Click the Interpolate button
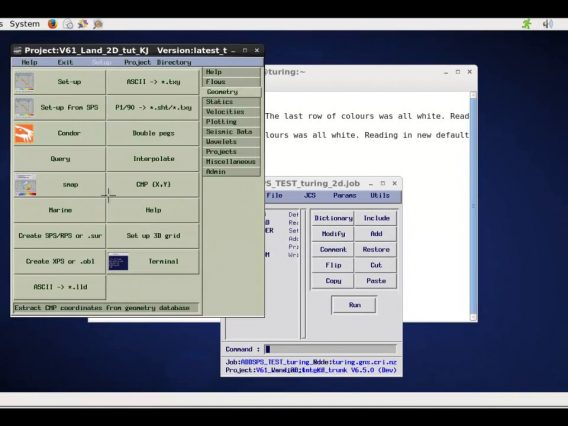The image size is (568, 426). (153, 159)
